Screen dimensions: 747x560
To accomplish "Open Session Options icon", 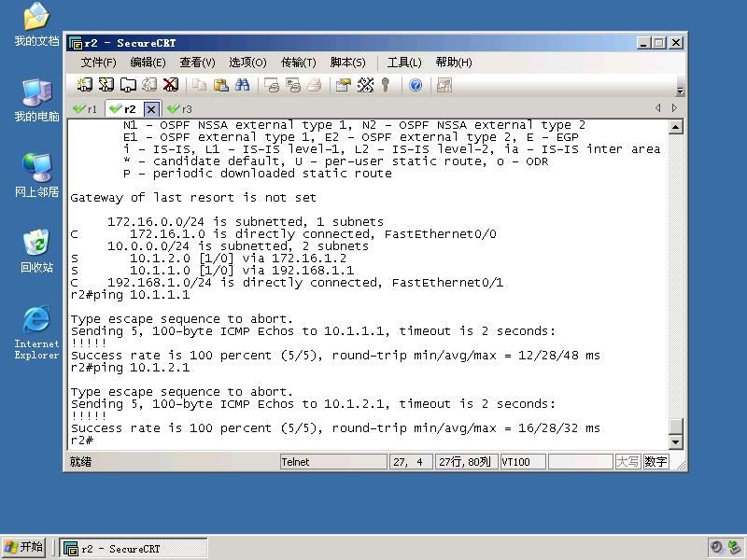I will tap(343, 85).
